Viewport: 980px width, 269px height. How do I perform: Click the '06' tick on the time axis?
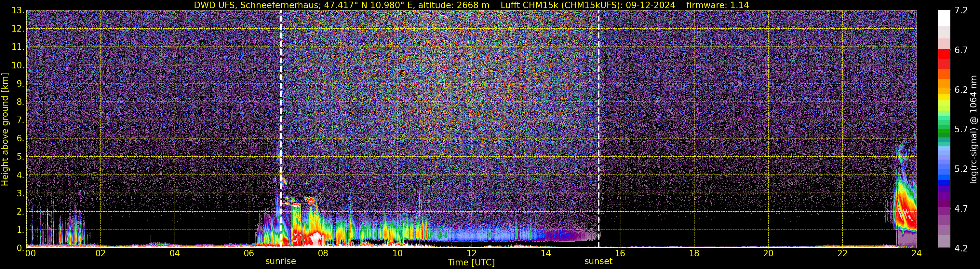(249, 253)
